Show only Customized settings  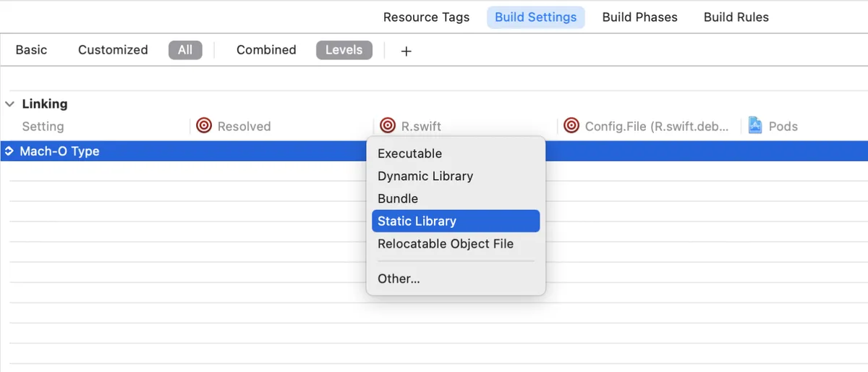113,50
